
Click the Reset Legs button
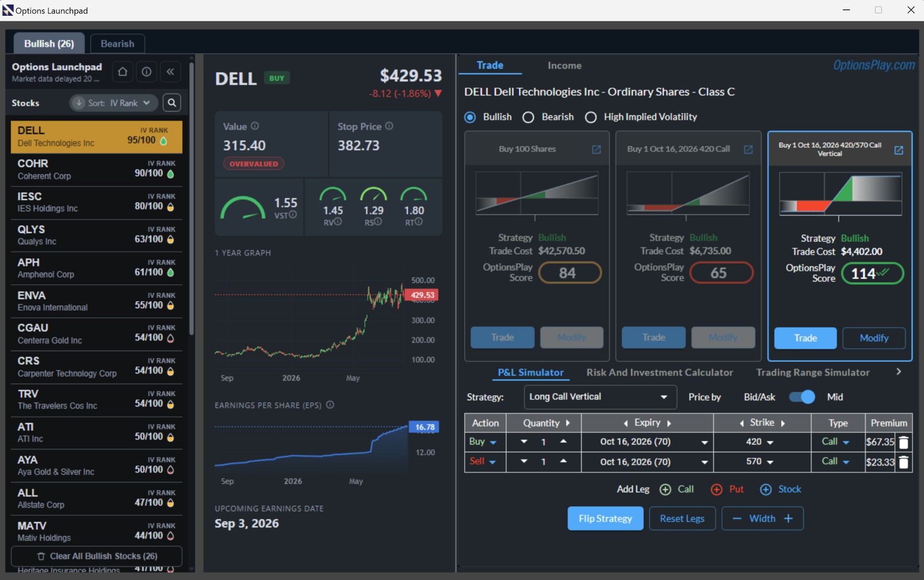pos(682,519)
